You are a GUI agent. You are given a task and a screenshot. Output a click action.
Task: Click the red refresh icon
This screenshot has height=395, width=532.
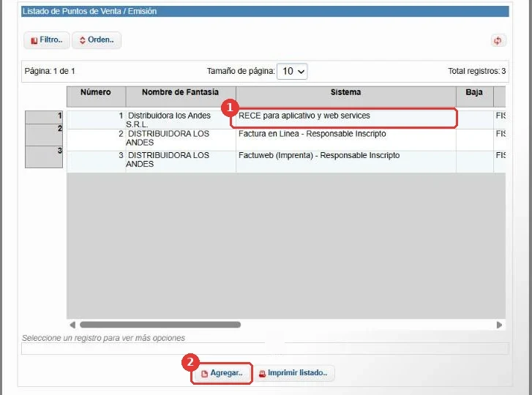pyautogui.click(x=498, y=41)
